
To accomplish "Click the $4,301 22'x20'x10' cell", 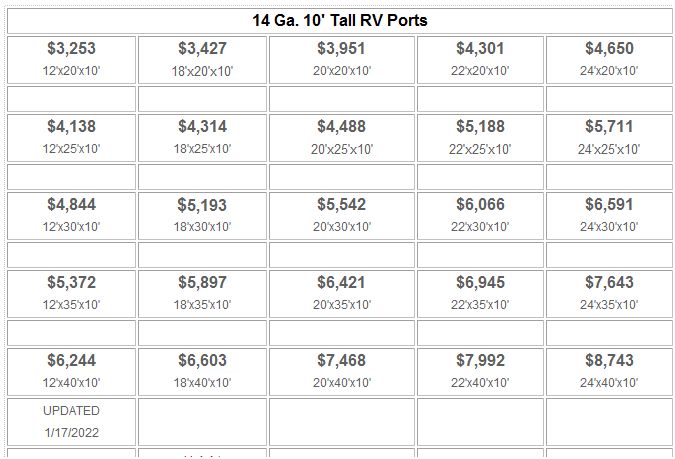I will click(x=480, y=60).
